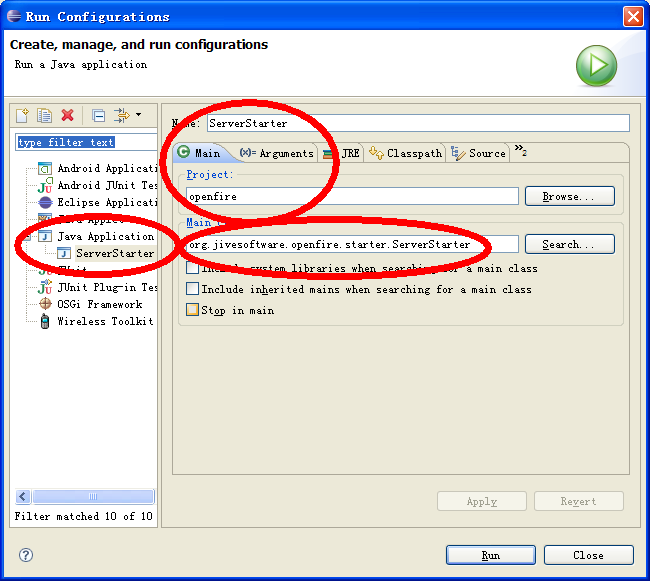Click the Apply button
The image size is (650, 581).
482,501
